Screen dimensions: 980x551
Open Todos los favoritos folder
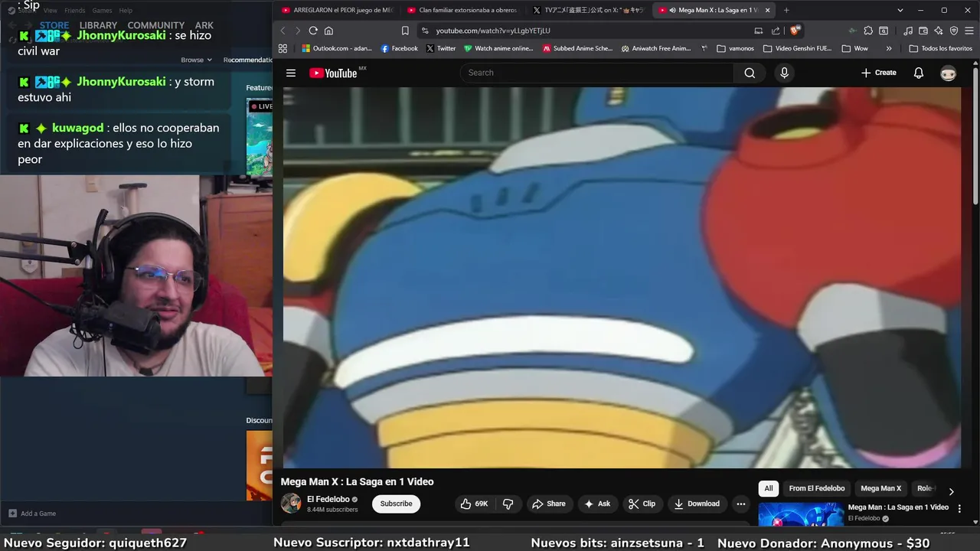click(941, 48)
